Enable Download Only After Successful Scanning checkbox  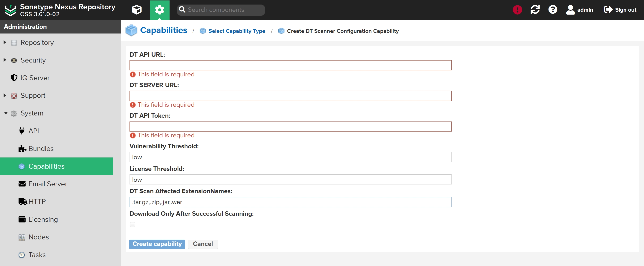click(132, 225)
